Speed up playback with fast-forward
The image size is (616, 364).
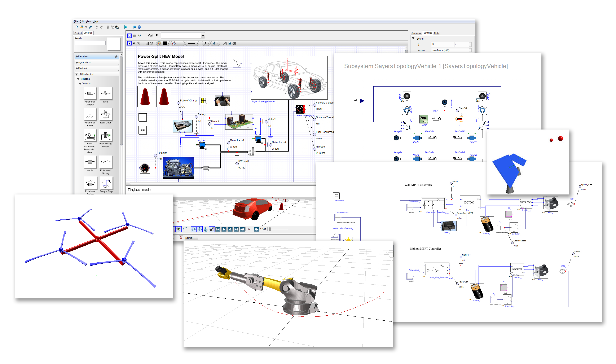[x=256, y=229]
